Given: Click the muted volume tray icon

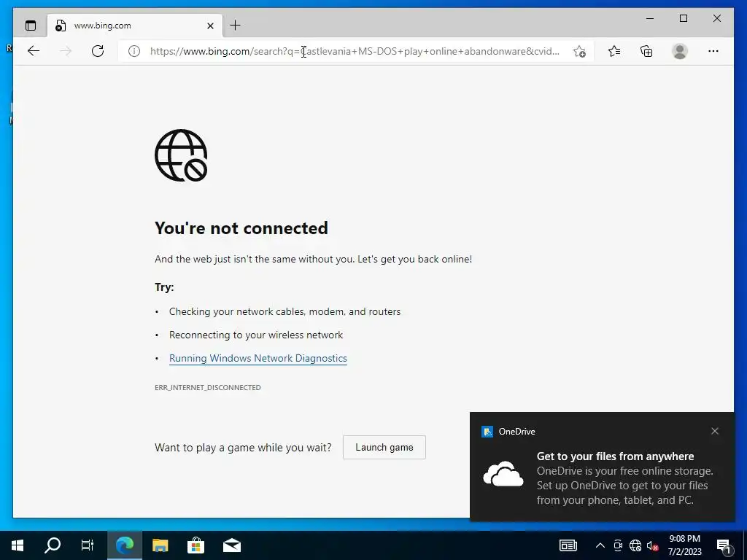Looking at the screenshot, I should click(652, 545).
